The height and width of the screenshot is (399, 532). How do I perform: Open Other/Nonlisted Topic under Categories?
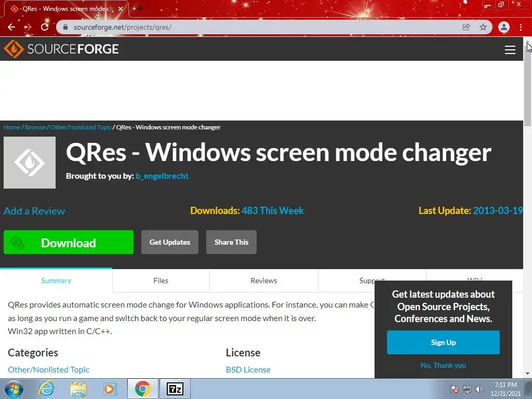coord(48,370)
